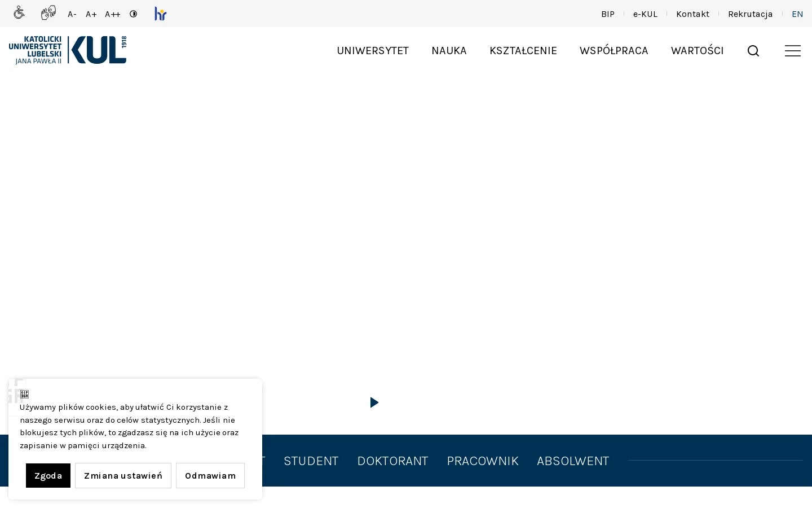The image size is (812, 508).
Task: Set largest font size with A++
Action: click(x=113, y=14)
